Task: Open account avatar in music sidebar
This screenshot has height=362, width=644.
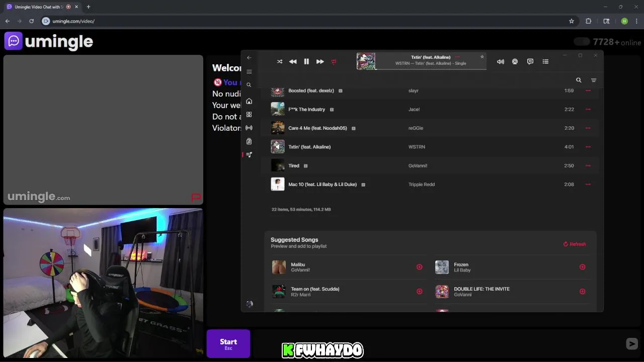Action: (x=250, y=304)
